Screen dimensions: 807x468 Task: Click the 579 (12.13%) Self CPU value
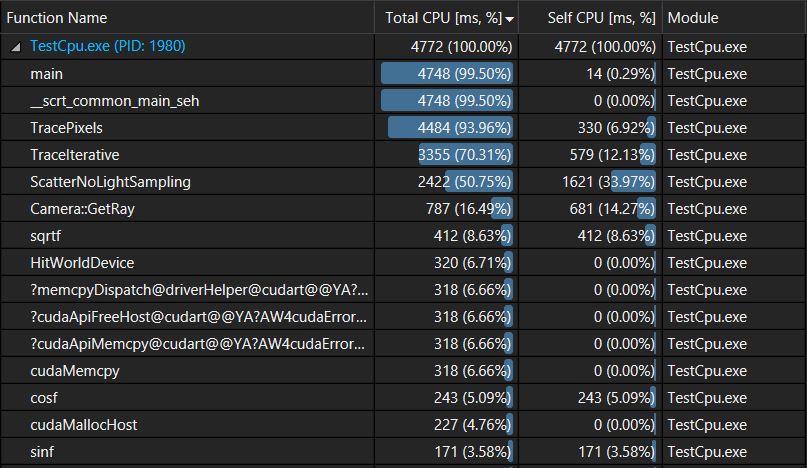(612, 155)
